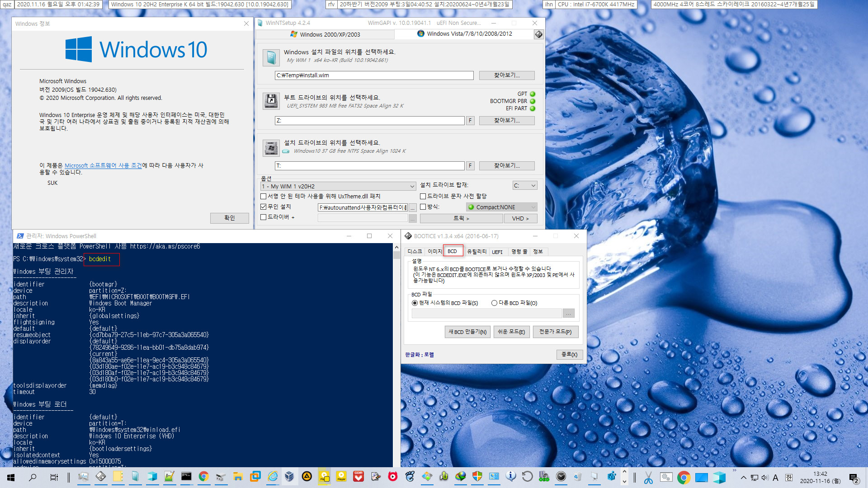
Task: Click 쉬운 모드 button in BOOTICE
Action: 511,332
